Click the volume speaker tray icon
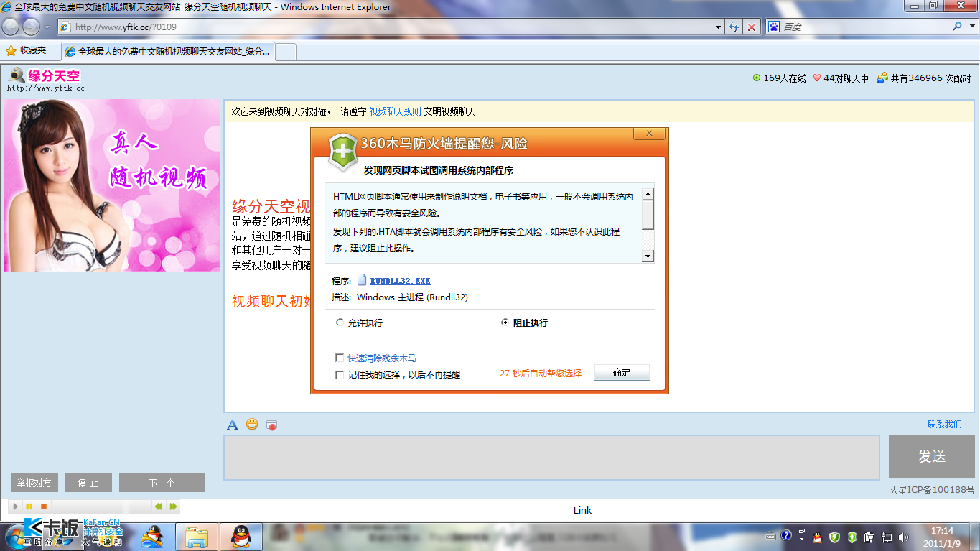The image size is (980, 551). (x=903, y=537)
